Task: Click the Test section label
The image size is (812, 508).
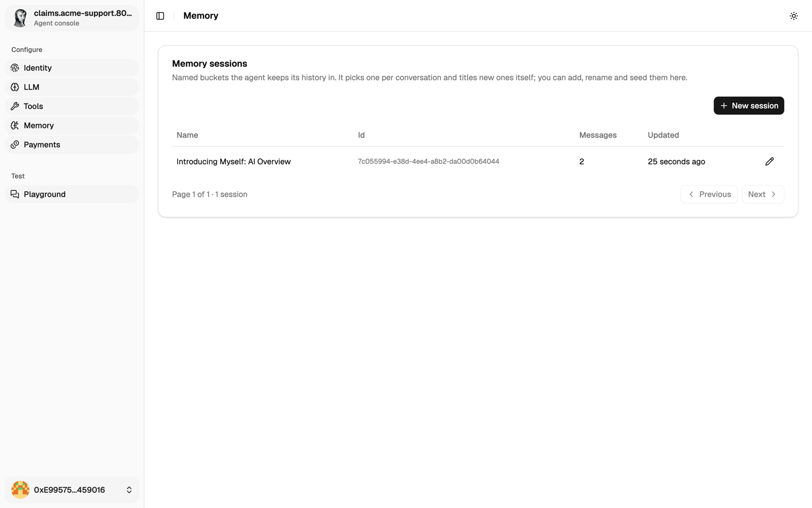Action: coord(18,176)
